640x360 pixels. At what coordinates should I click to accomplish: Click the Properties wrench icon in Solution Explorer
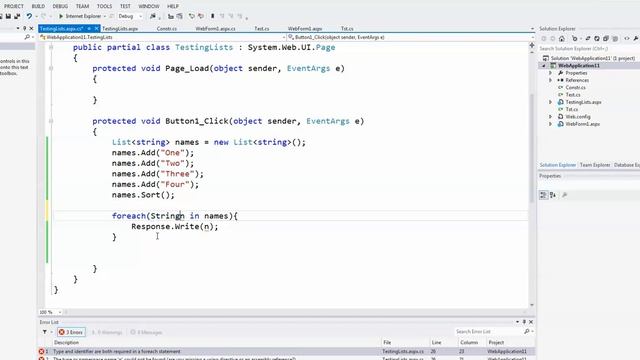(636, 39)
